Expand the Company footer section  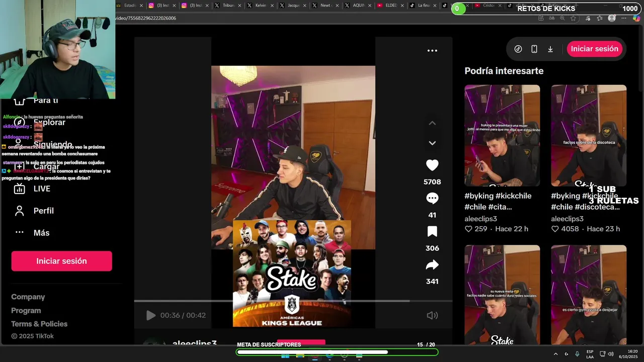pos(28,297)
